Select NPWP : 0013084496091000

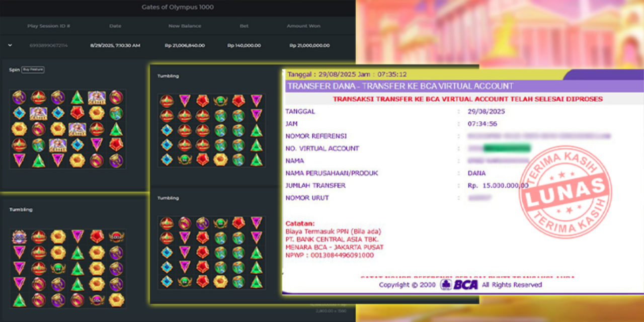tap(330, 255)
